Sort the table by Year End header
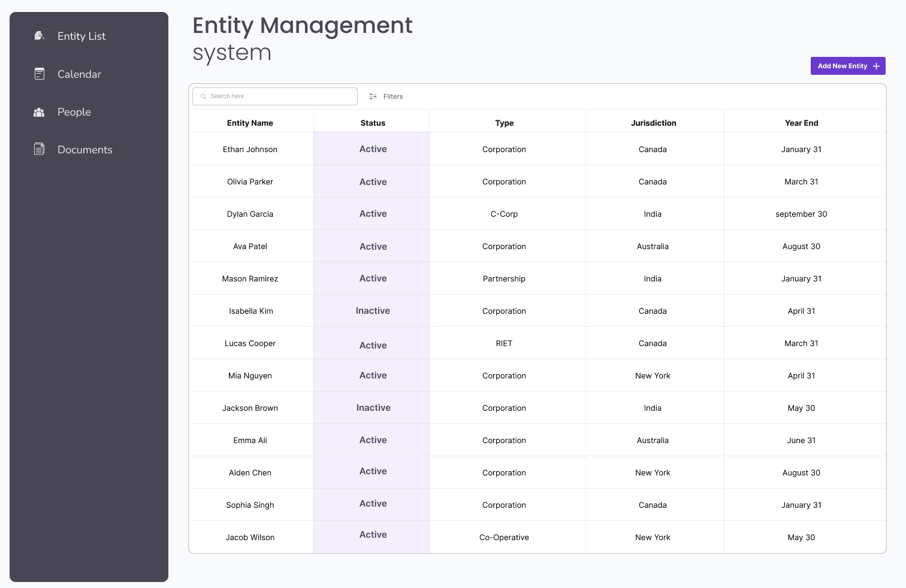The width and height of the screenshot is (906, 588). click(x=801, y=123)
